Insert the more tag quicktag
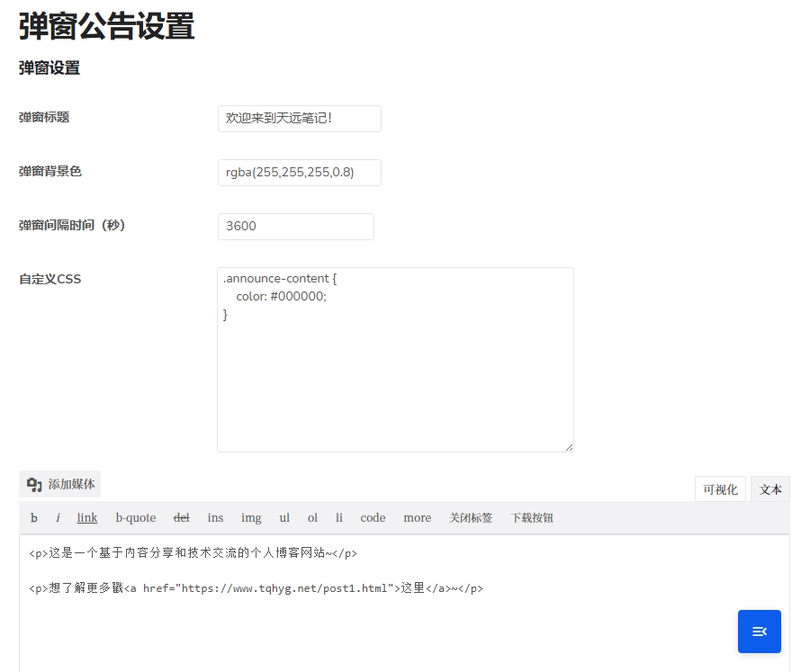This screenshot has height=672, width=801. pyautogui.click(x=417, y=517)
